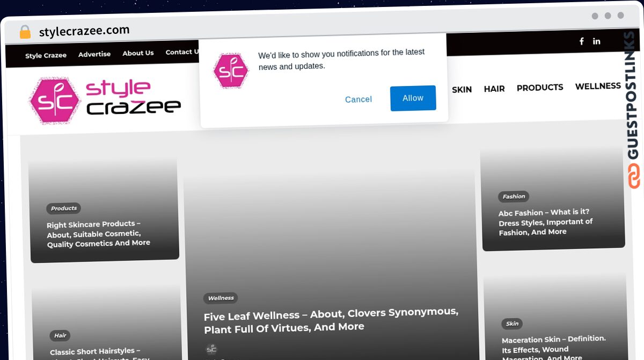This screenshot has height=360, width=644.
Task: Open the Contact Us link
Action: click(x=182, y=52)
